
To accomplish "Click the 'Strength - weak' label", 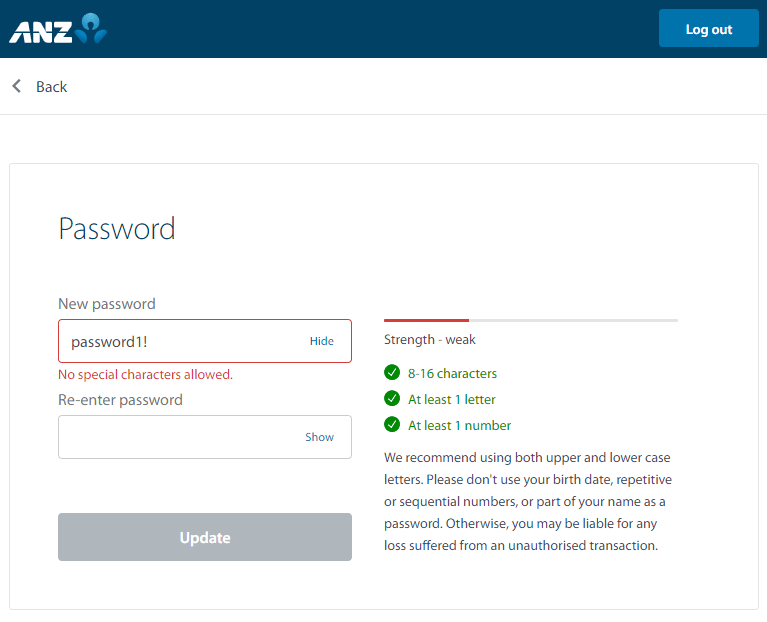I will point(429,340).
